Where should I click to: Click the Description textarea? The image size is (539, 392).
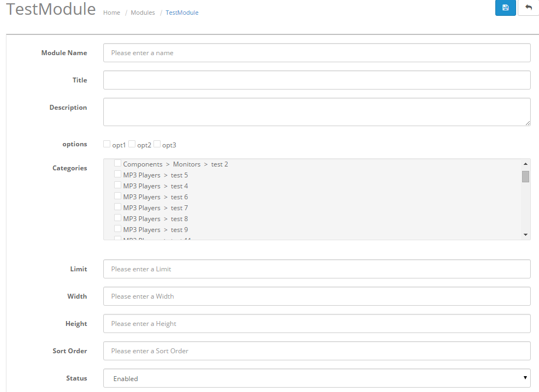tap(317, 112)
